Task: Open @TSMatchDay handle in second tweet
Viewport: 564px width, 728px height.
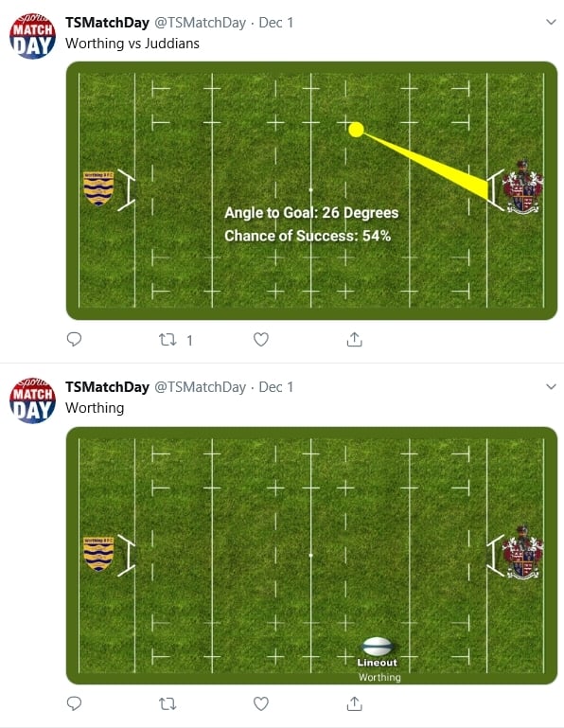Action: [x=200, y=387]
